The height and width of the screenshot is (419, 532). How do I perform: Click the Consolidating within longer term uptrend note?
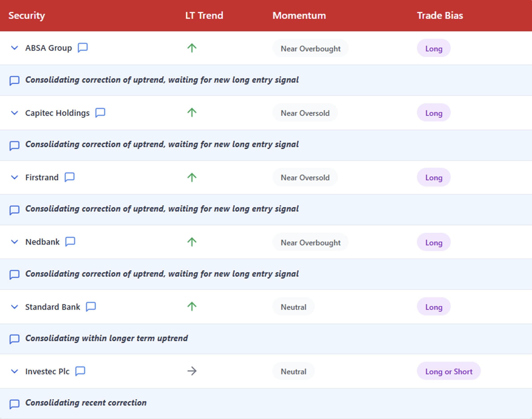coord(106,338)
